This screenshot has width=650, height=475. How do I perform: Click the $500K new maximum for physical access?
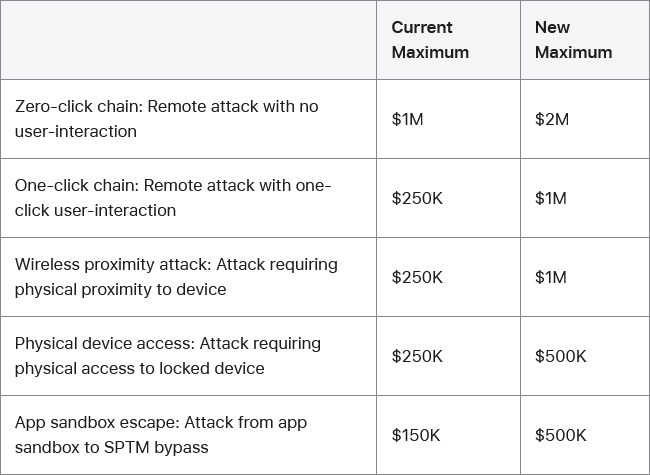click(x=560, y=356)
